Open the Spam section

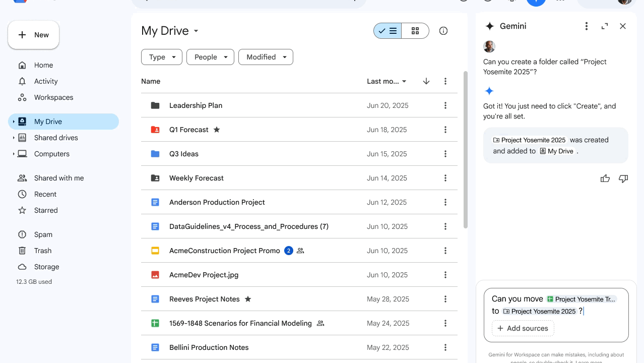click(43, 234)
